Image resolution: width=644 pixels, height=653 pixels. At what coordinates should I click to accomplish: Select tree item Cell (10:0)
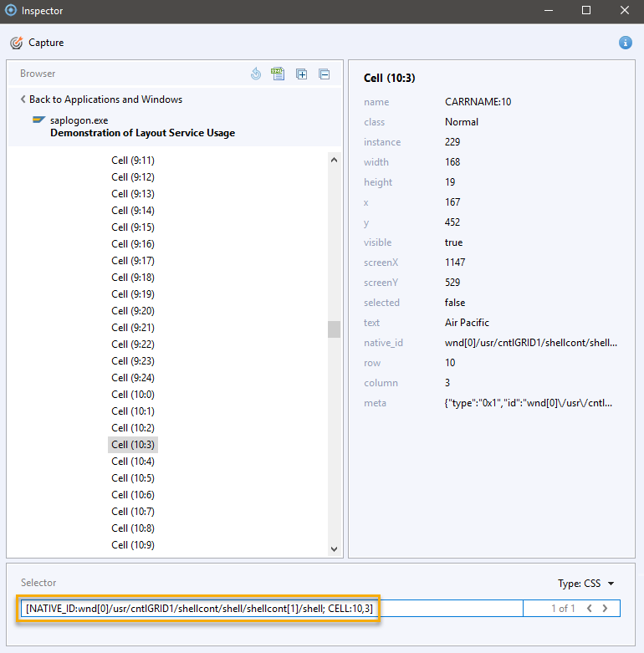coord(133,395)
